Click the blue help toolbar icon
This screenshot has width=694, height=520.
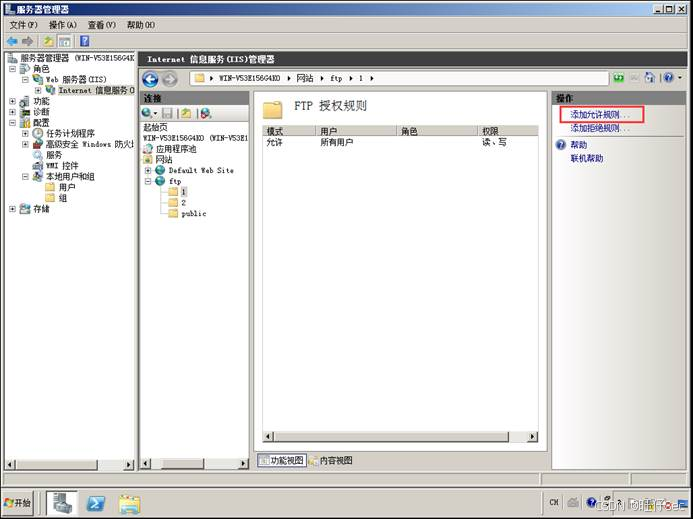pyautogui.click(x=85, y=42)
